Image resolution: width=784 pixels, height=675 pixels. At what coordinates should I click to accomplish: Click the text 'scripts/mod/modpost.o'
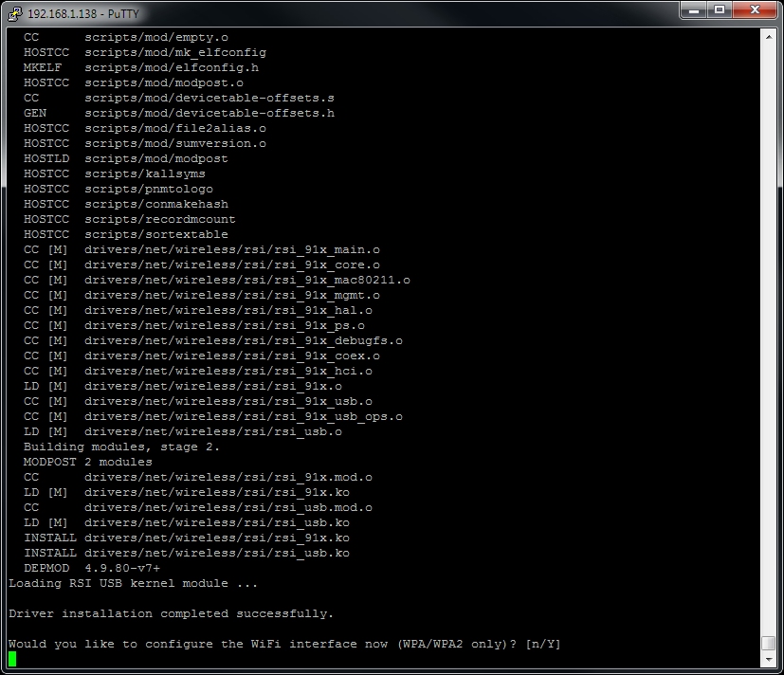[x=163, y=83]
